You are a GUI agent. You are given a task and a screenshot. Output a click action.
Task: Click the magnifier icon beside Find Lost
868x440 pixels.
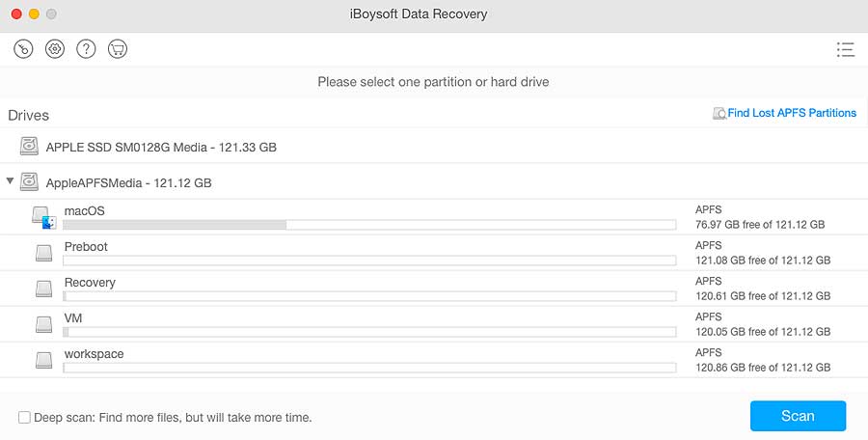[x=719, y=113]
